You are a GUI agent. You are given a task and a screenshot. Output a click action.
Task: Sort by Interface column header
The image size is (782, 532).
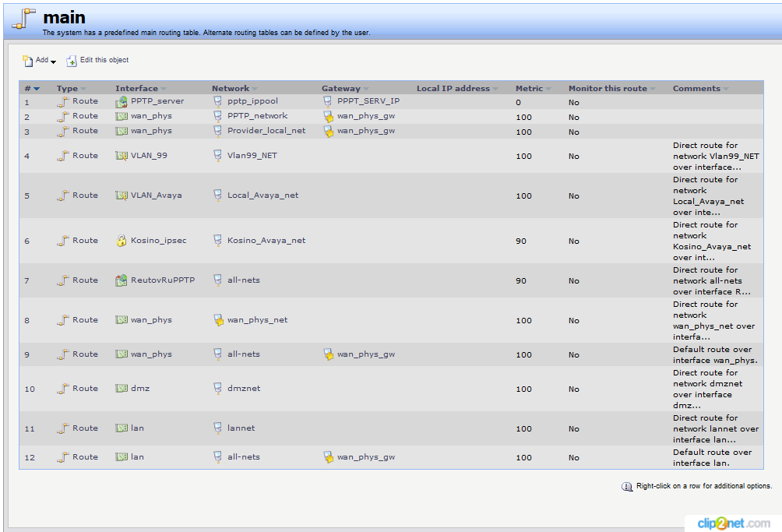(141, 88)
